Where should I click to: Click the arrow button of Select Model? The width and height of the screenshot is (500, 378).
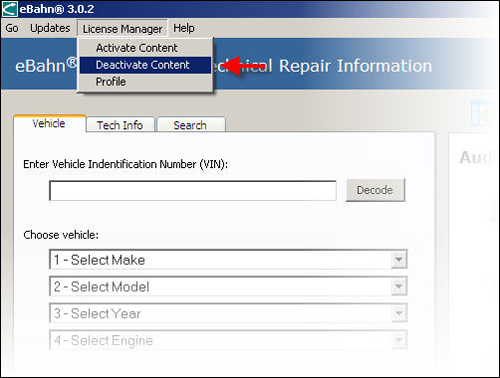(399, 286)
